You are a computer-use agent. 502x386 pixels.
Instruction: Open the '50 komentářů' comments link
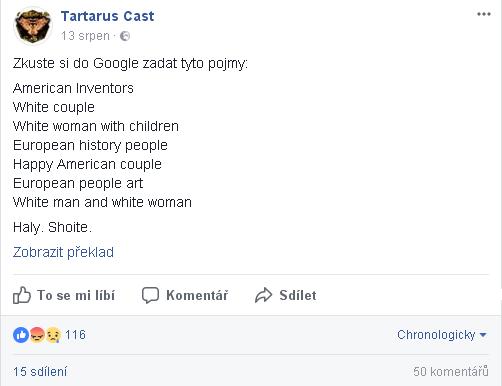tap(451, 371)
